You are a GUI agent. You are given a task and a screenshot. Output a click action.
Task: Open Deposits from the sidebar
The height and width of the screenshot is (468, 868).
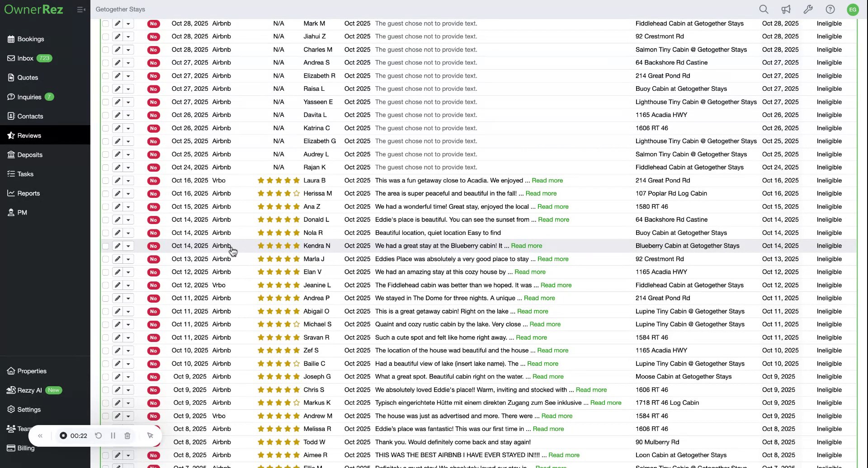(x=30, y=154)
